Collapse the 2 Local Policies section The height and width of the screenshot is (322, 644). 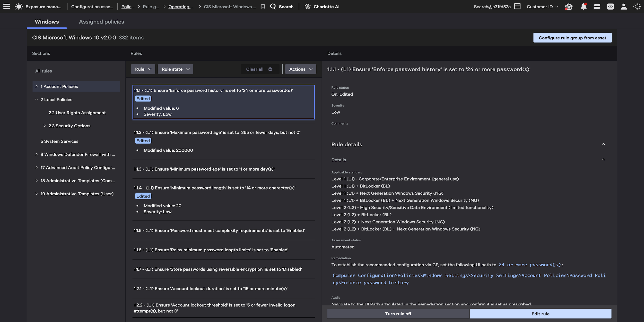click(x=36, y=99)
